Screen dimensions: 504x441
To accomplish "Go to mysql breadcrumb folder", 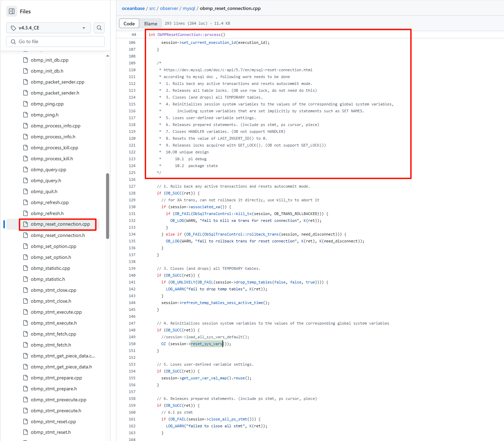I will click(189, 8).
